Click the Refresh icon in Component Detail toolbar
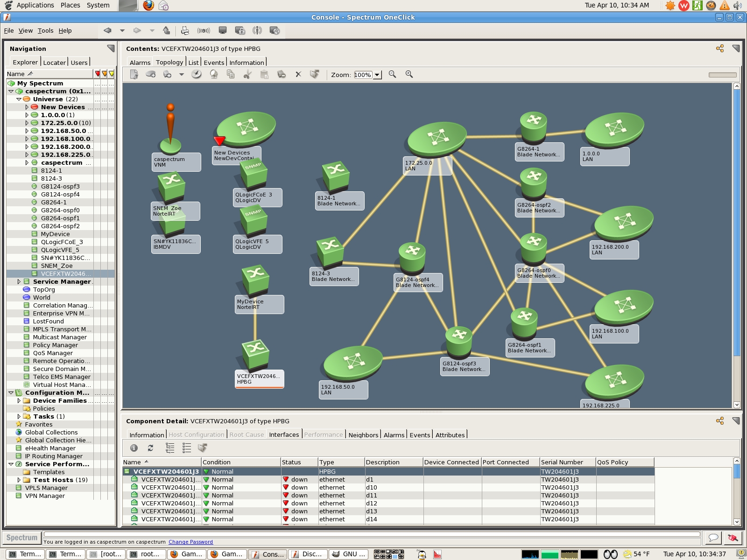The width and height of the screenshot is (747, 560). pos(150,448)
